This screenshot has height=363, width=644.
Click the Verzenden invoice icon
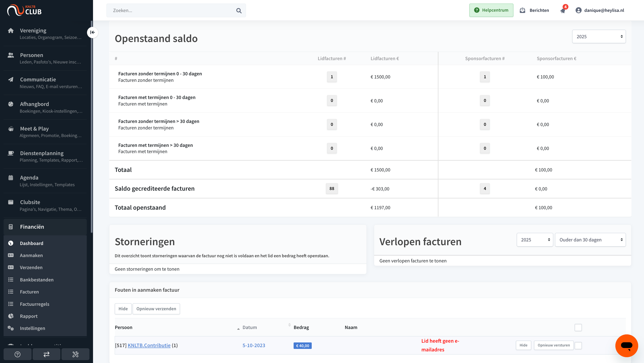[11, 267]
